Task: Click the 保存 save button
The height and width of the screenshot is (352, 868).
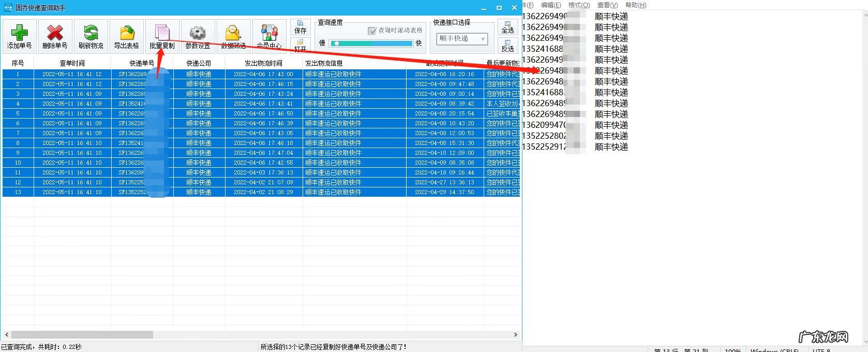Action: coord(301,27)
